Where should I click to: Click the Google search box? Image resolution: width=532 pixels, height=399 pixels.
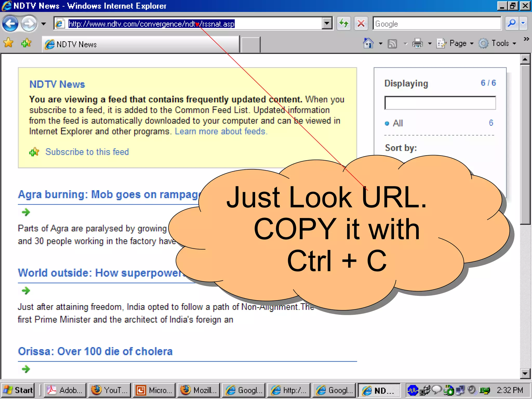(x=437, y=24)
